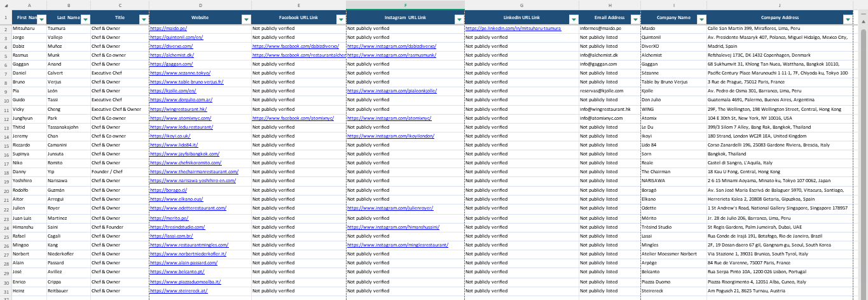Image resolution: width=868 pixels, height=300 pixels.
Task: Select the 'Chef & Founder' cell
Action: coord(120,227)
